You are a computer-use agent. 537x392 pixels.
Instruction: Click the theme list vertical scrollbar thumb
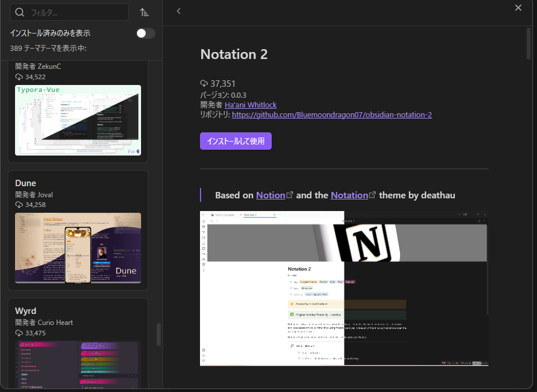pyautogui.click(x=158, y=334)
